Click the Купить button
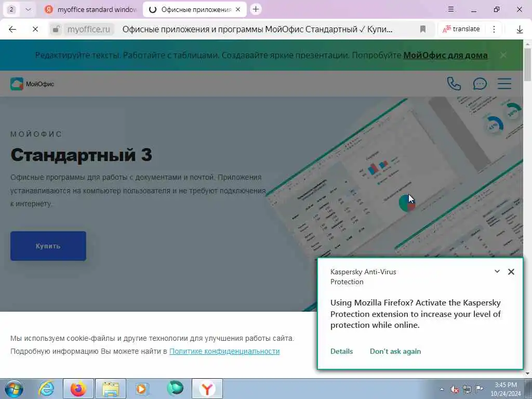Screen dimensions: 532x399 pyautogui.click(x=48, y=246)
